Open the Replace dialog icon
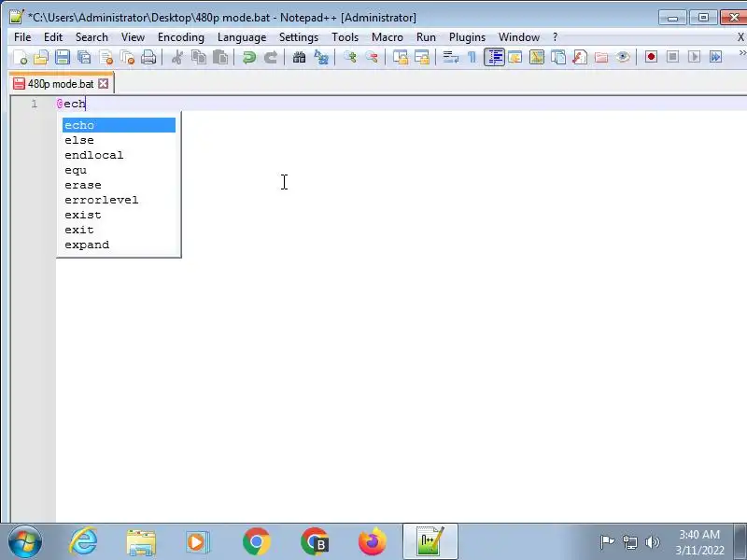 [x=321, y=58]
